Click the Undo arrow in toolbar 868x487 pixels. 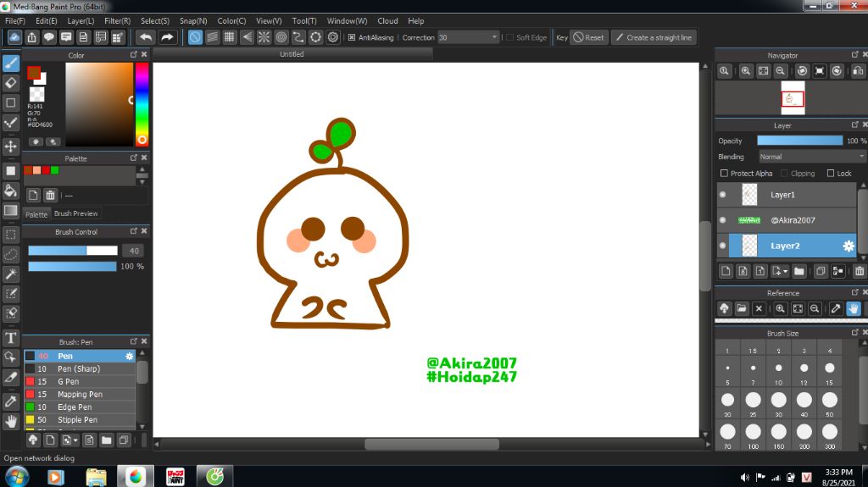click(x=146, y=37)
